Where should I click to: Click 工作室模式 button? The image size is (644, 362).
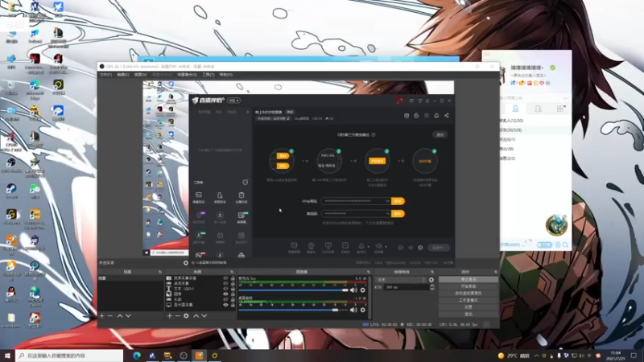(x=469, y=300)
